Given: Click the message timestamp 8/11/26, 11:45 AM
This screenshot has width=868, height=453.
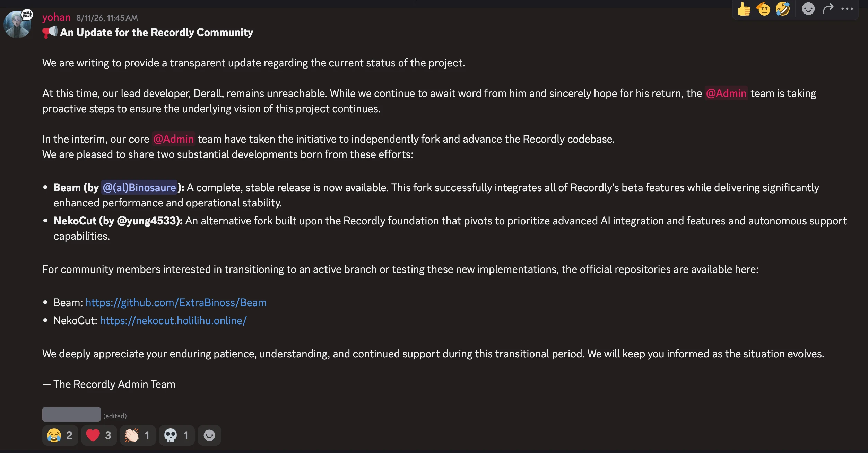Looking at the screenshot, I should pos(107,18).
